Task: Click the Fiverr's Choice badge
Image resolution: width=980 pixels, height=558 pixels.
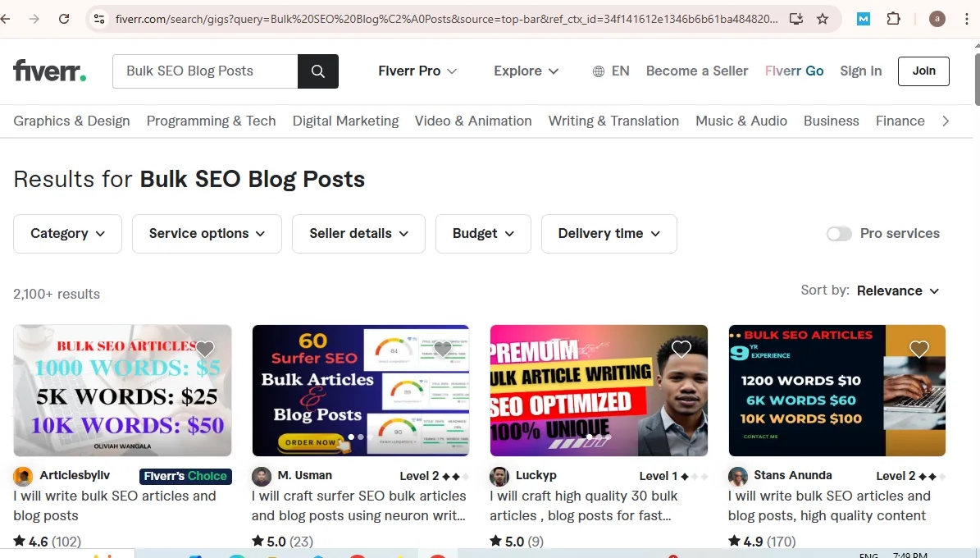Action: (185, 476)
